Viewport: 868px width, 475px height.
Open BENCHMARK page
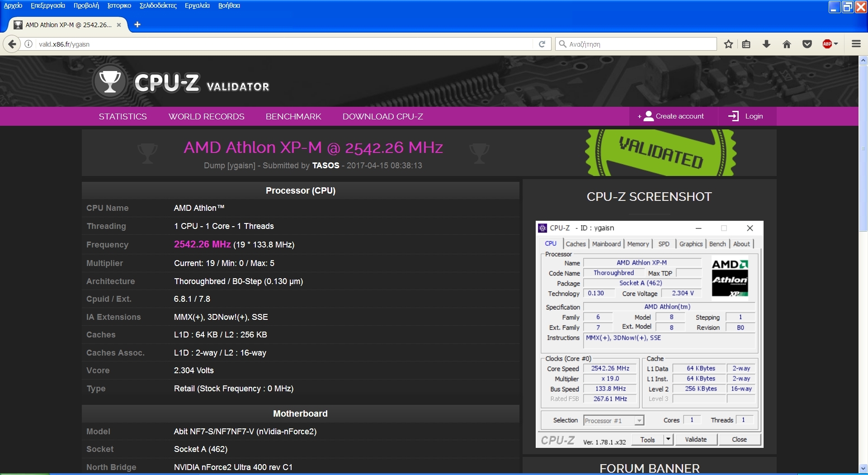click(x=293, y=116)
